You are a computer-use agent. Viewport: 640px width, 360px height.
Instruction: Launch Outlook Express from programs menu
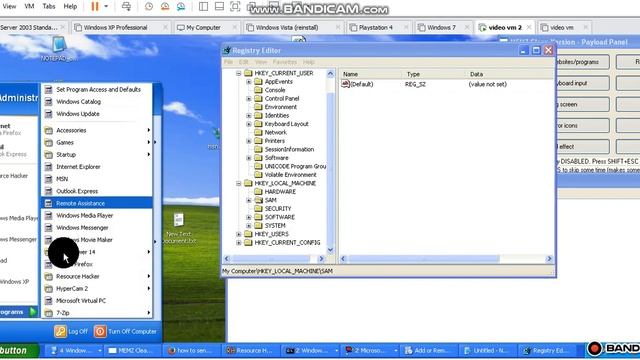pos(97,191)
